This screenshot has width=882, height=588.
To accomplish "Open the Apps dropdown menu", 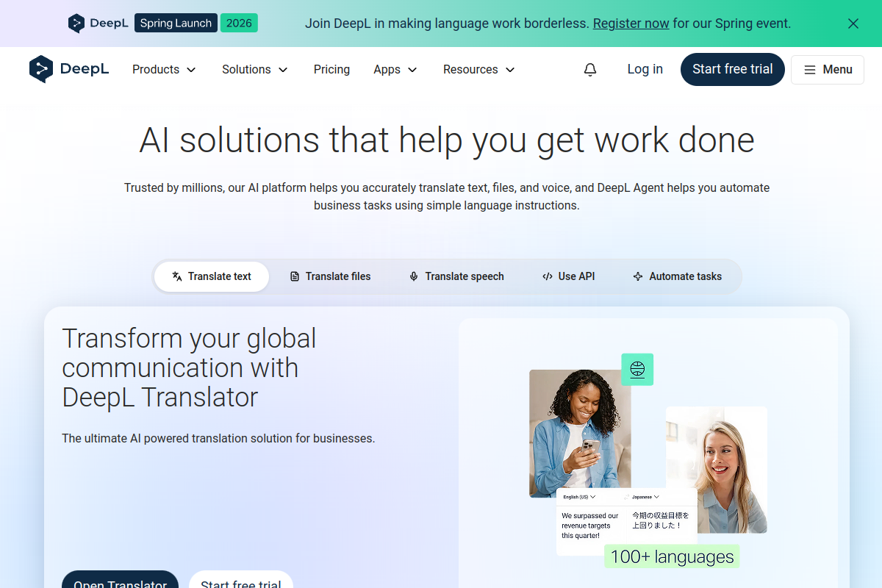I will [395, 70].
